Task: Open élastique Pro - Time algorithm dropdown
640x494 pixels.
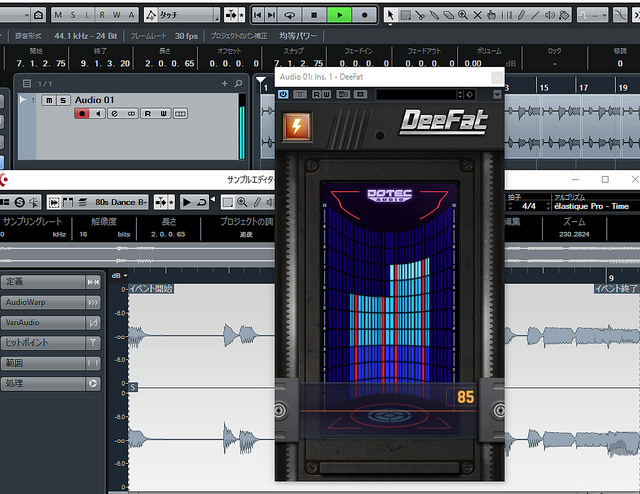Action: click(x=591, y=207)
